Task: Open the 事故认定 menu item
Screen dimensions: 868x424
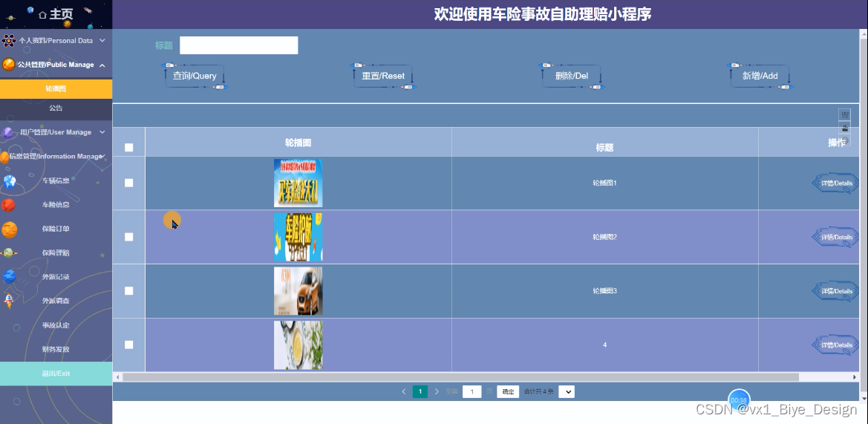Action: (56, 325)
